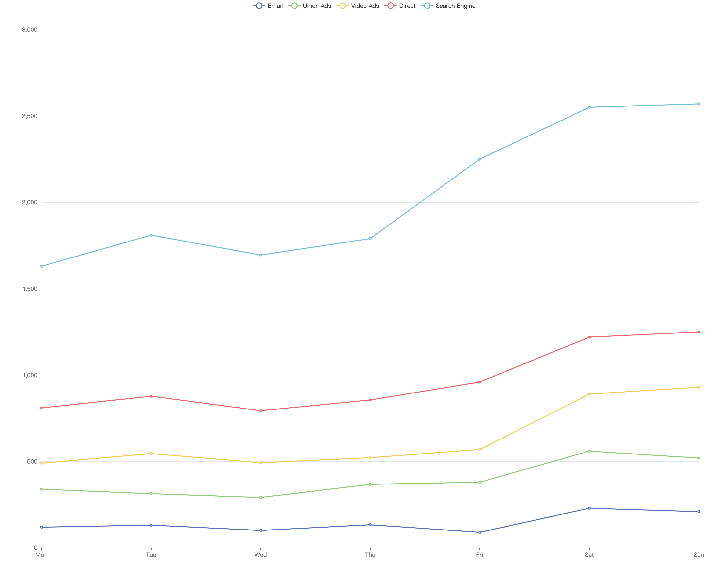This screenshot has width=728, height=575.
Task: Click the Mon x-axis label
Action: 41,555
